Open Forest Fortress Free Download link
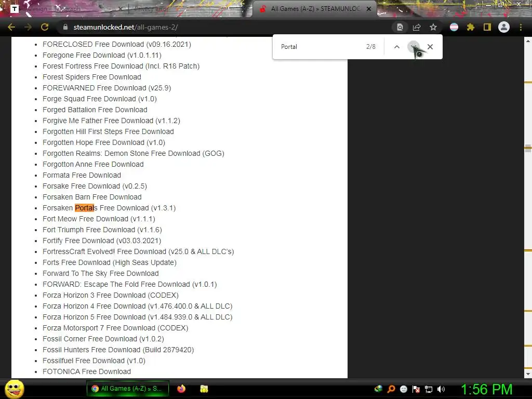The height and width of the screenshot is (399, 532). tap(121, 66)
